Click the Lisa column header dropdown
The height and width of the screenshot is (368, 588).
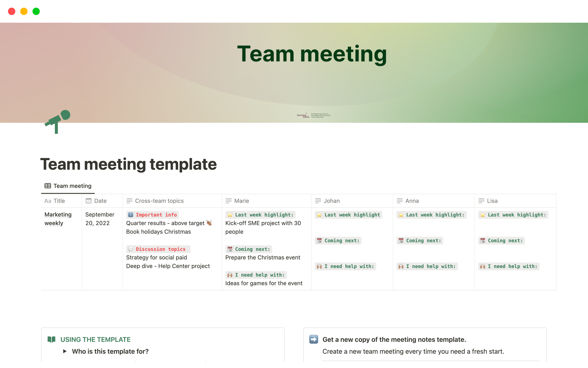click(492, 201)
